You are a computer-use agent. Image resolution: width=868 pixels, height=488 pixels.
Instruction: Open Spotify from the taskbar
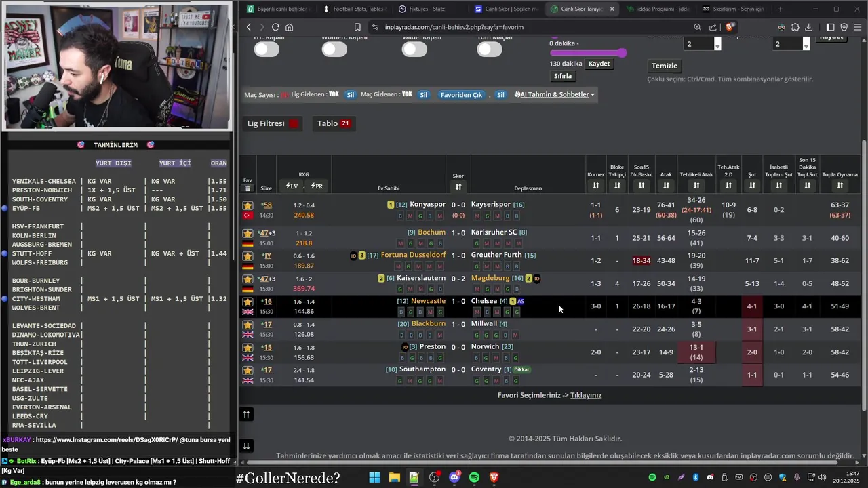pos(474,477)
